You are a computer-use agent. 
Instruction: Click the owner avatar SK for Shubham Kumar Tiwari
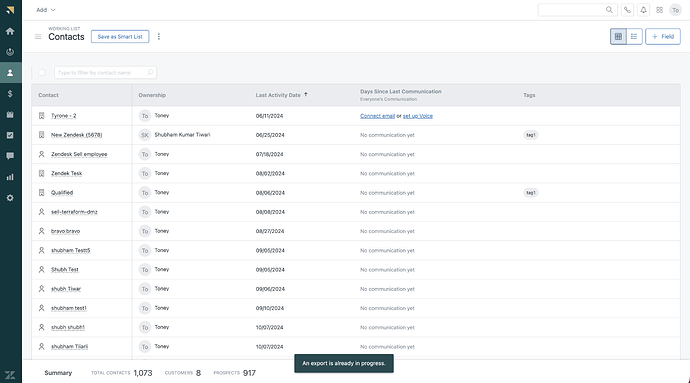145,135
